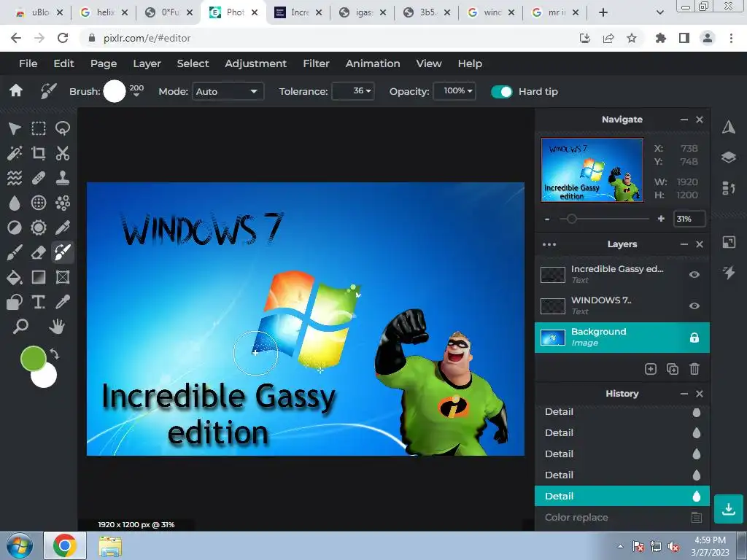Select the Heal bandage tool

pos(39,178)
